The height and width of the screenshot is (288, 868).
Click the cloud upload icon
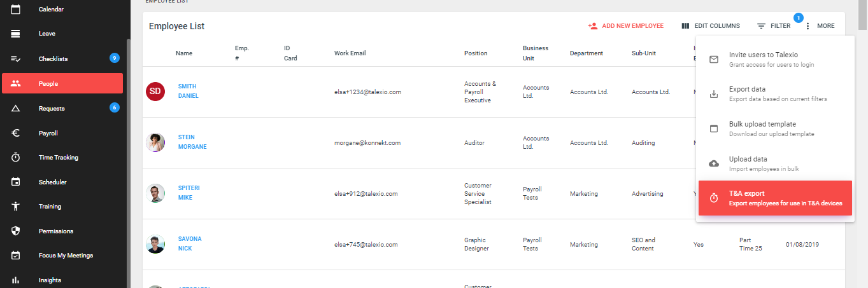click(x=714, y=163)
